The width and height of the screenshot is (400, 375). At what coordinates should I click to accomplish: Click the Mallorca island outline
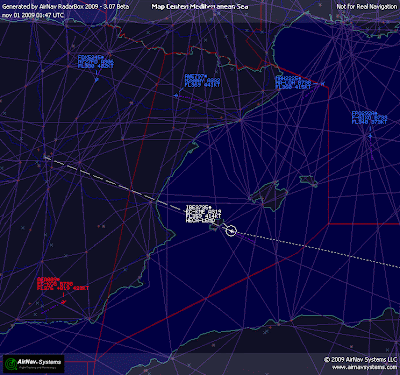coord(268,196)
